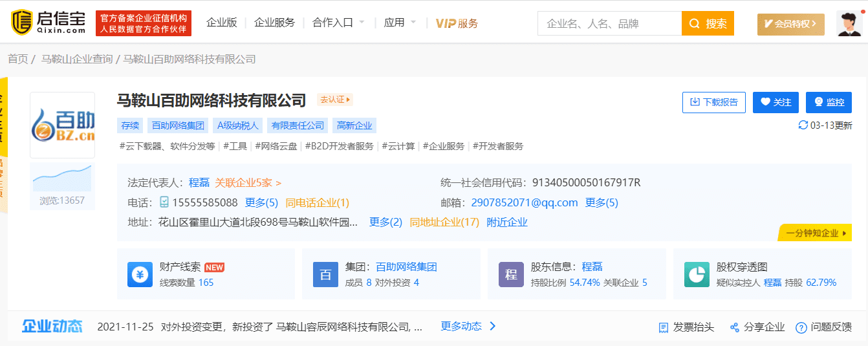This screenshot has width=868, height=346.
Task: Open the #企业服务 hashtag
Action: point(444,146)
